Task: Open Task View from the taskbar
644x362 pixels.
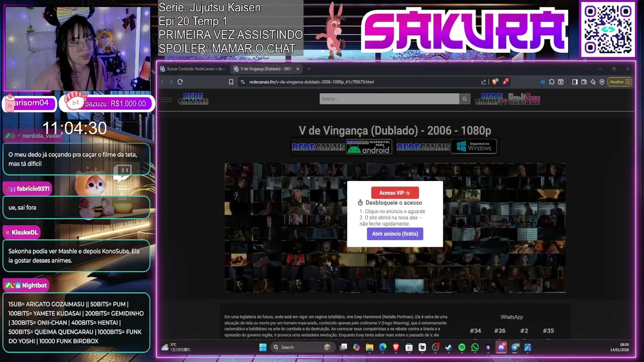Action: (x=344, y=347)
